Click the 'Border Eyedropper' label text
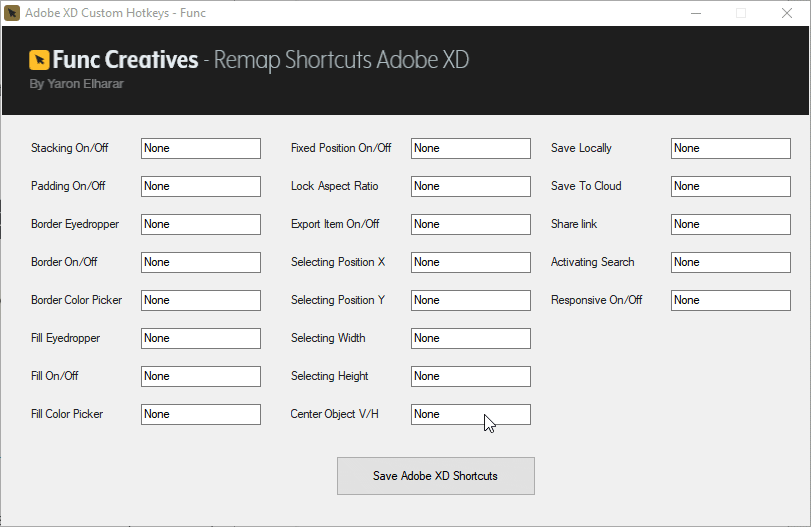This screenshot has width=811, height=527. [75, 224]
